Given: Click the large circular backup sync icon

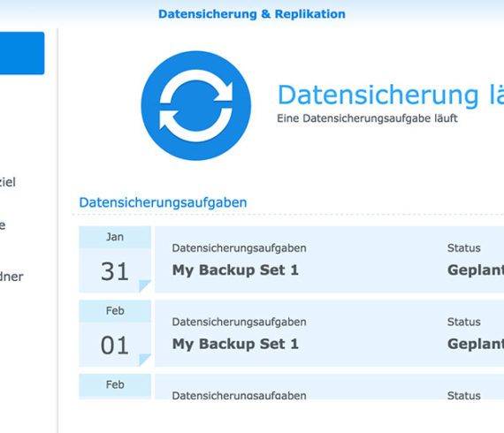Looking at the screenshot, I should click(x=196, y=106).
